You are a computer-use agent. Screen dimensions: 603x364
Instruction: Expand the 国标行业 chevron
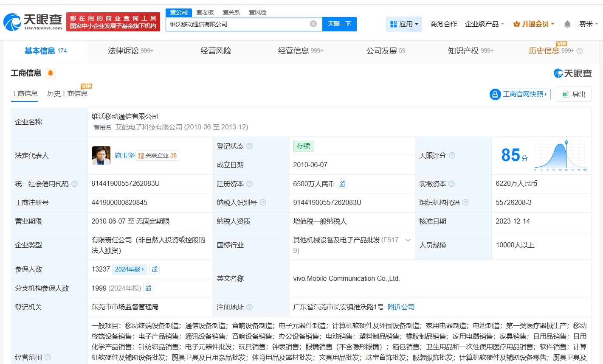408,240
